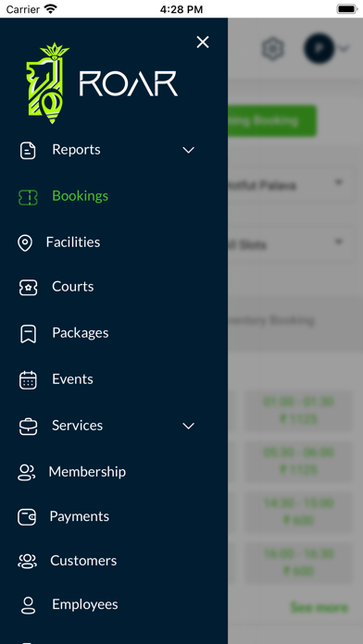363x644 pixels.
Task: Select the 01:00 - 01:30 slot
Action: click(299, 410)
